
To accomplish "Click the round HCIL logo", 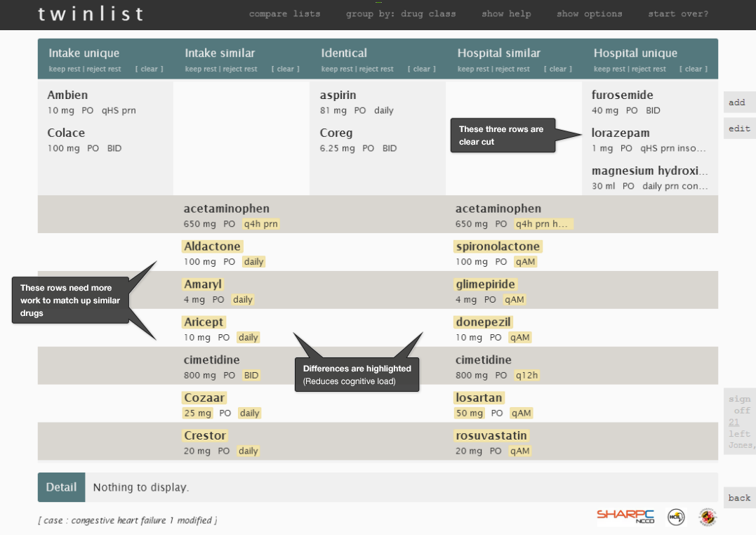I will coord(675,517).
